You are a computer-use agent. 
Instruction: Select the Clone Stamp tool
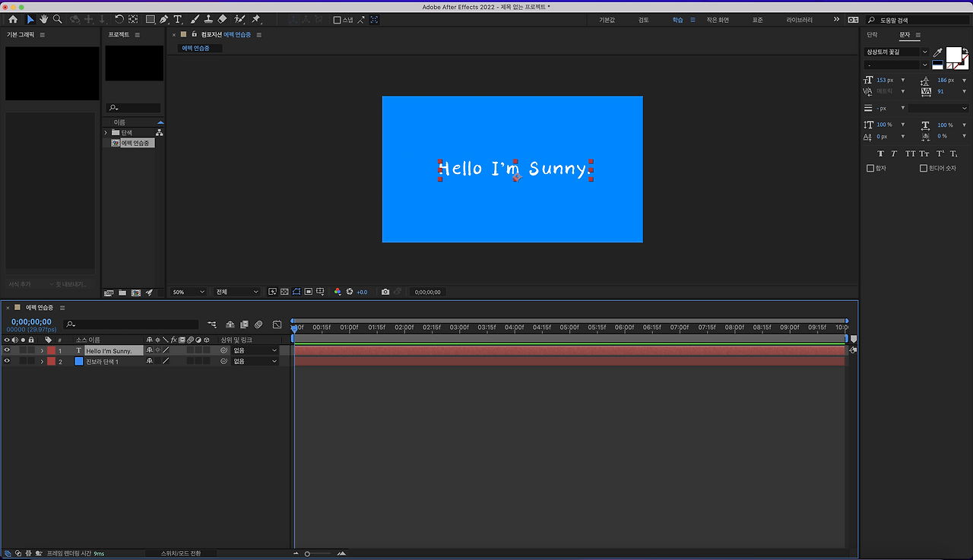(208, 19)
